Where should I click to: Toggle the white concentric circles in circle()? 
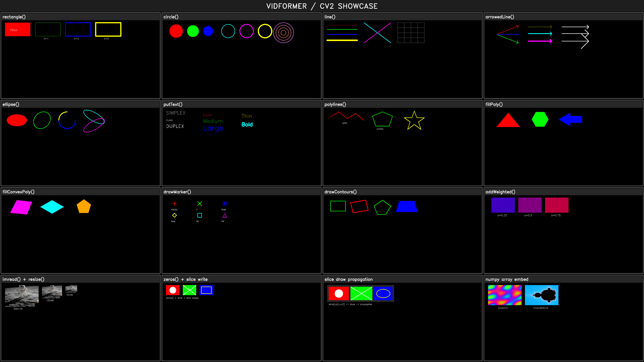(283, 33)
